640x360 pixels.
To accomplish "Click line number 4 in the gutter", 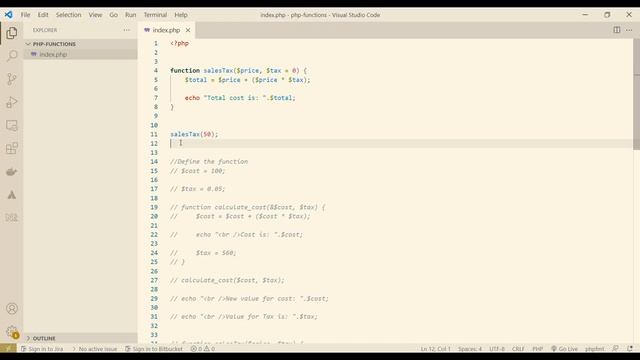I will (156, 71).
